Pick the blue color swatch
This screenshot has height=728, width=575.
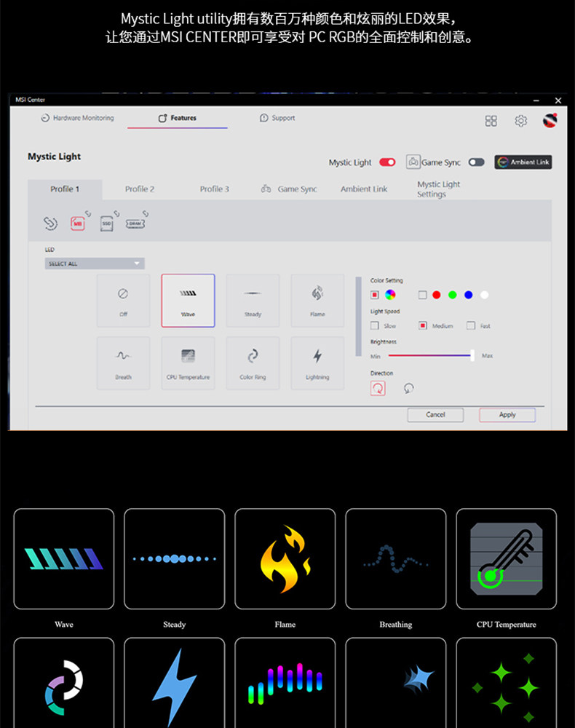click(468, 295)
